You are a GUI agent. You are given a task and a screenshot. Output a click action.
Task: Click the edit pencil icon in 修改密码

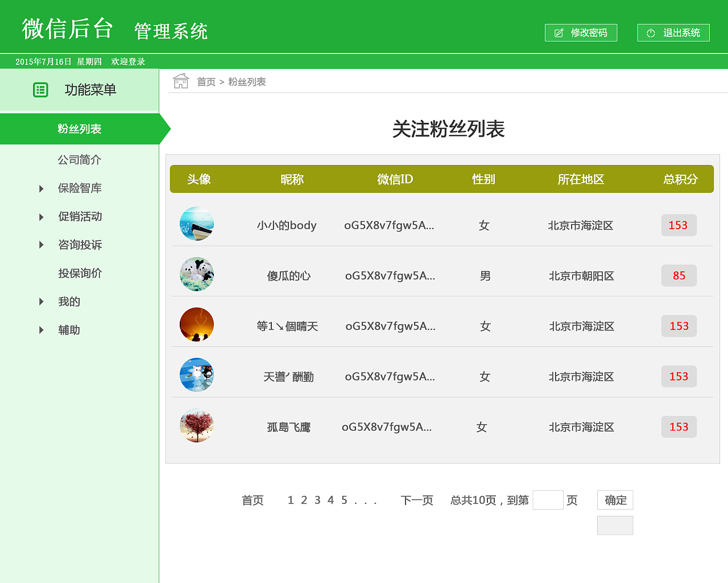559,33
